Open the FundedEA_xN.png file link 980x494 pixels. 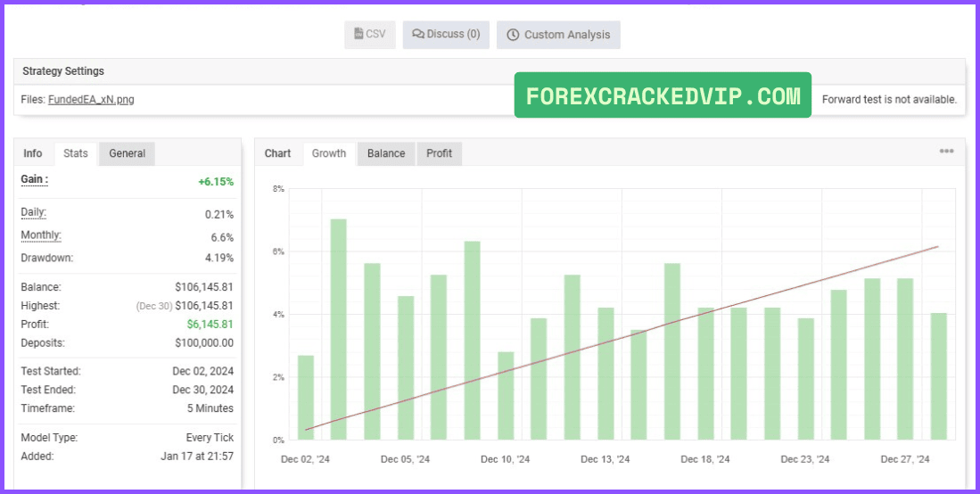(x=91, y=100)
